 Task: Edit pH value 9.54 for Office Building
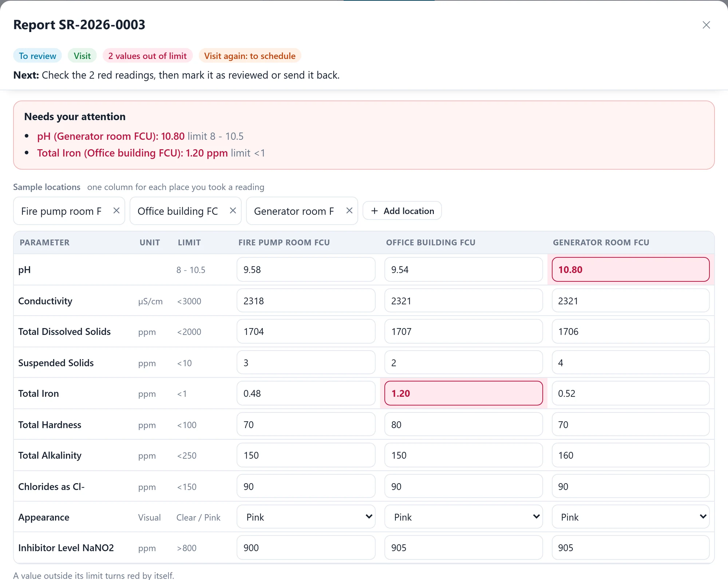click(x=463, y=269)
